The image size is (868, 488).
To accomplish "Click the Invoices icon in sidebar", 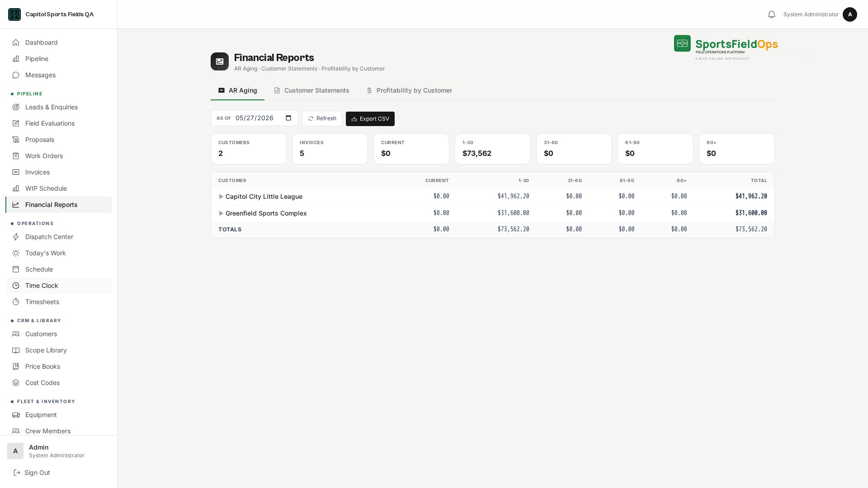I will (16, 172).
